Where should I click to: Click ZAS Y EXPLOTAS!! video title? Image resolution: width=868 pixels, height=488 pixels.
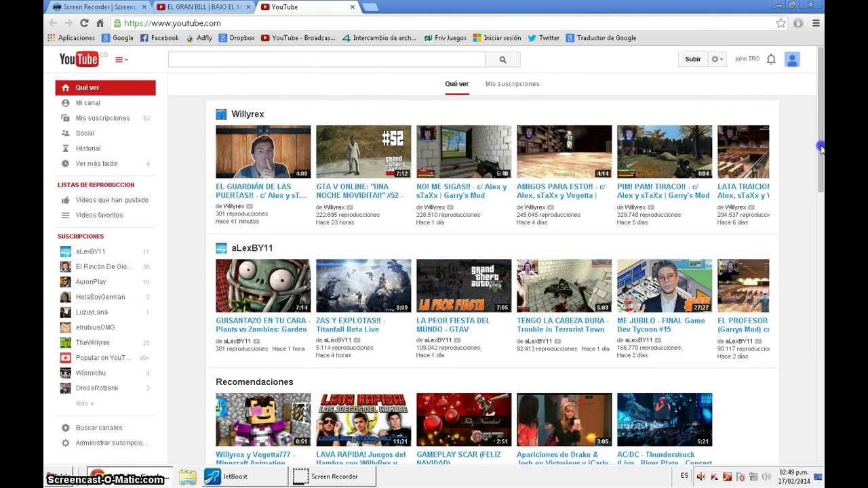pyautogui.click(x=350, y=325)
